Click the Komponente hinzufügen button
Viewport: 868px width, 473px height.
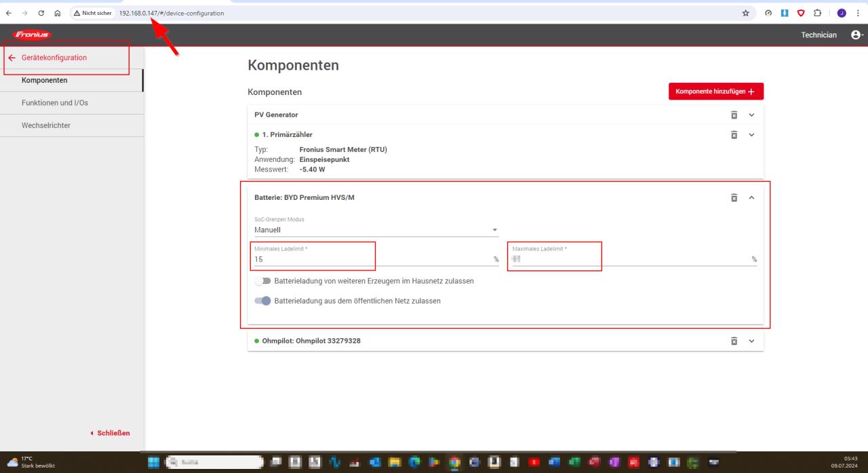[x=716, y=91]
